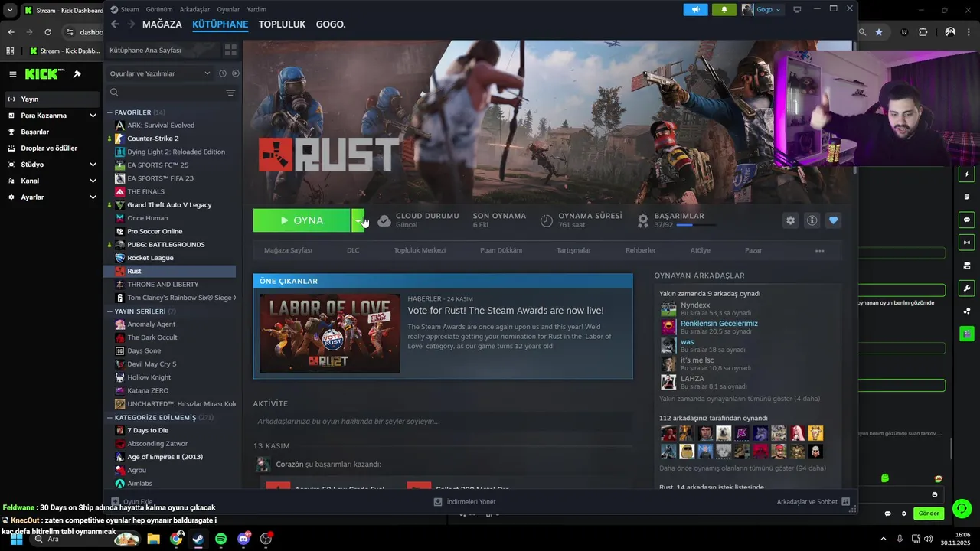Open the green Steam notifications bell

coord(724,9)
